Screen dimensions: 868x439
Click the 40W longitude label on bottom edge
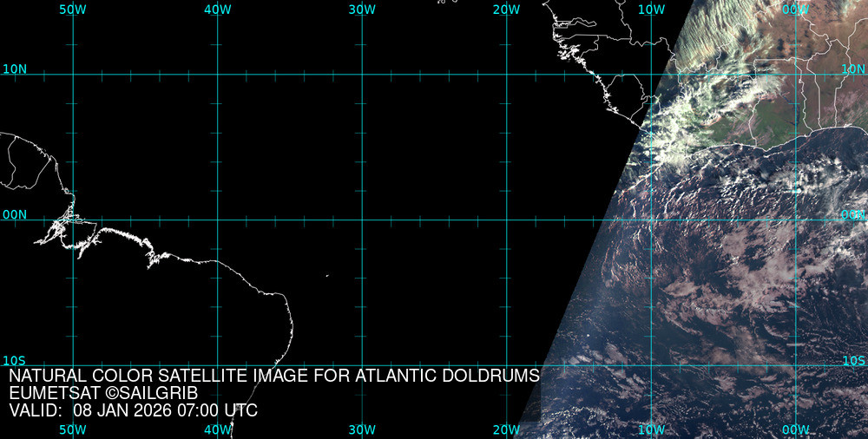pos(217,429)
